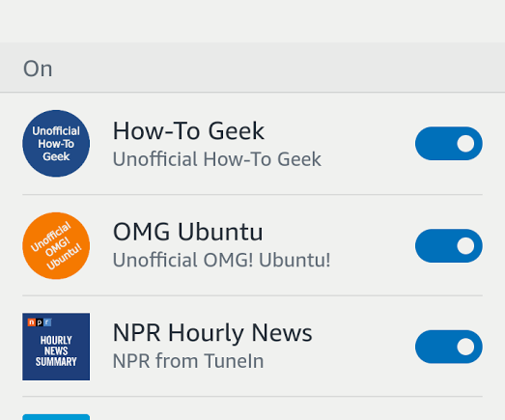Disable the OMG Ubuntu flash briefing toggle

(x=449, y=246)
